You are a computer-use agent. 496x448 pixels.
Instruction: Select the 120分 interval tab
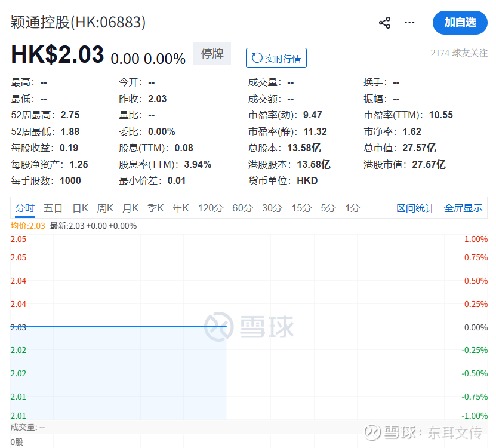point(210,208)
